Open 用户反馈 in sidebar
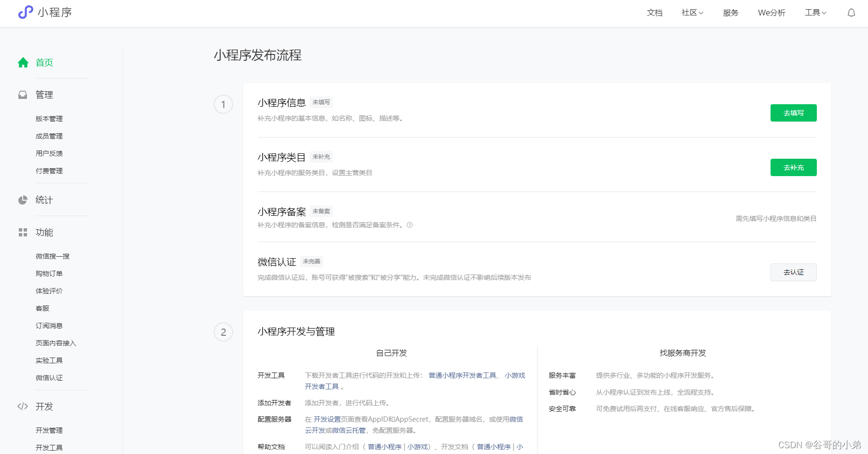Screen dimensions: 868x454 [49, 153]
